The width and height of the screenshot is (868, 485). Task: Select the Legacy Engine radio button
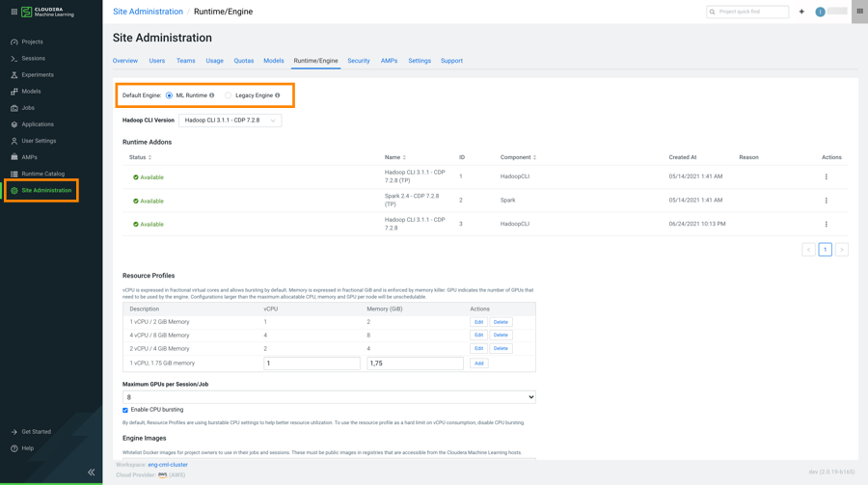(x=229, y=95)
